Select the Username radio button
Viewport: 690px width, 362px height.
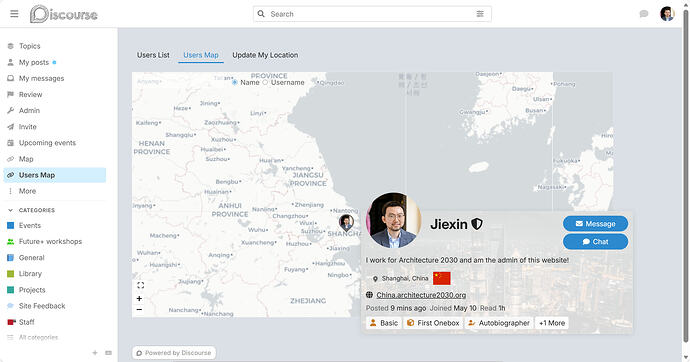click(x=265, y=82)
